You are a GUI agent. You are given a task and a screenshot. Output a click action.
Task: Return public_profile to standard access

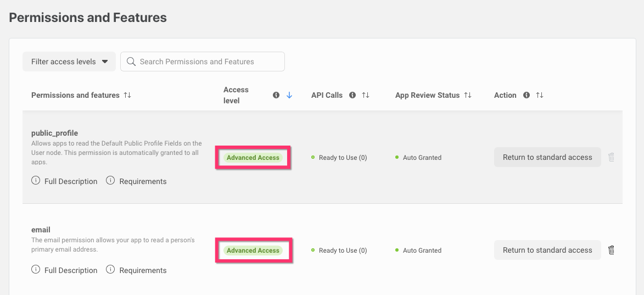tap(547, 157)
